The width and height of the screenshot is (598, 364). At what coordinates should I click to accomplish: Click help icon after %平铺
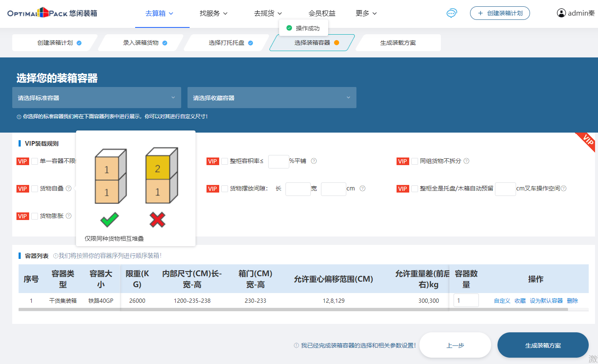coord(314,161)
